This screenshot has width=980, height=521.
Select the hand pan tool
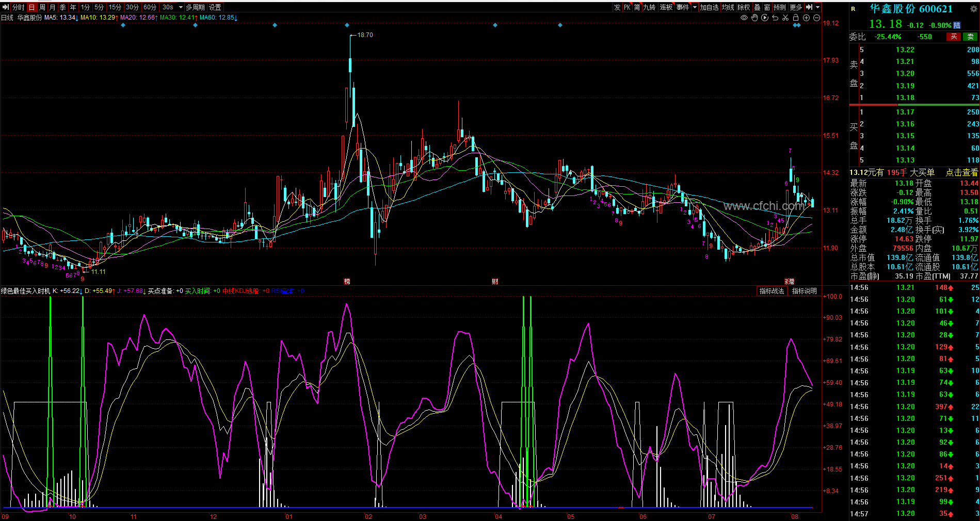(x=754, y=18)
